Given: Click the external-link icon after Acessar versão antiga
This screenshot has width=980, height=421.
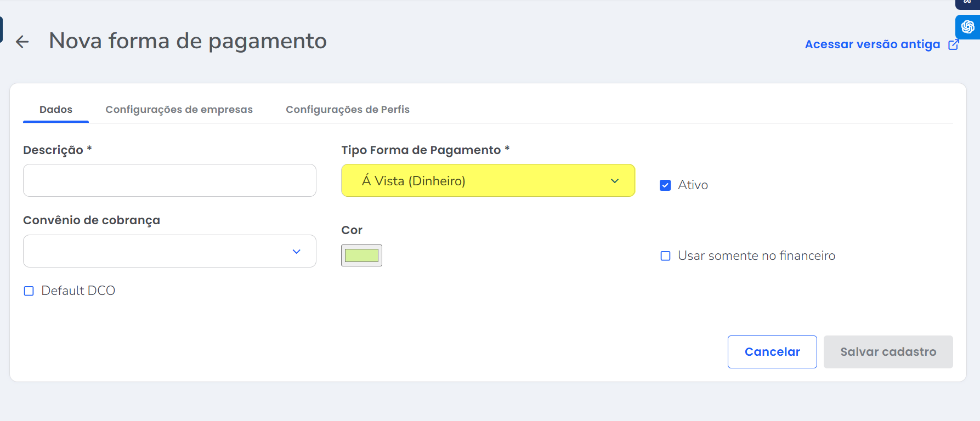Looking at the screenshot, I should [x=954, y=44].
